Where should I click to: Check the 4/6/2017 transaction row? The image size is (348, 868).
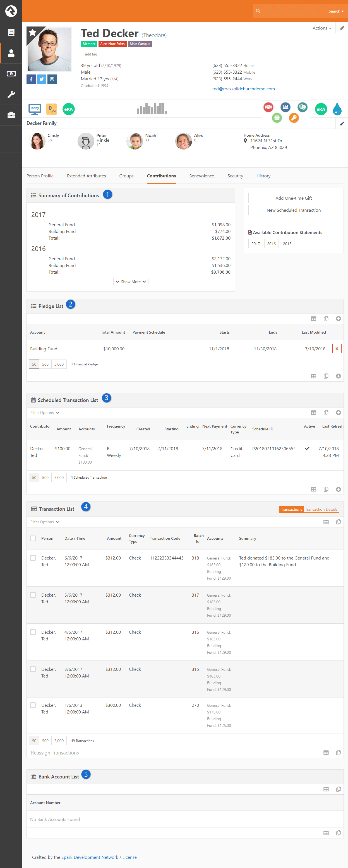(33, 632)
